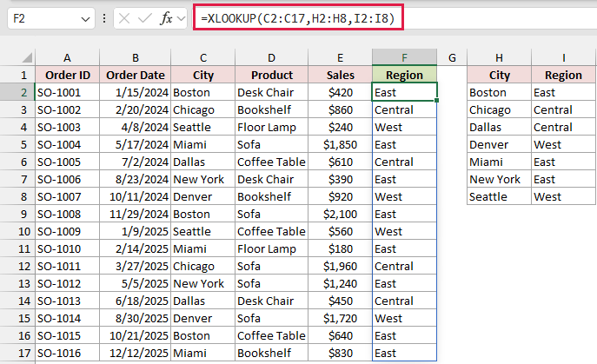Click the Order Date header cell
The image size is (597, 364).
(136, 75)
